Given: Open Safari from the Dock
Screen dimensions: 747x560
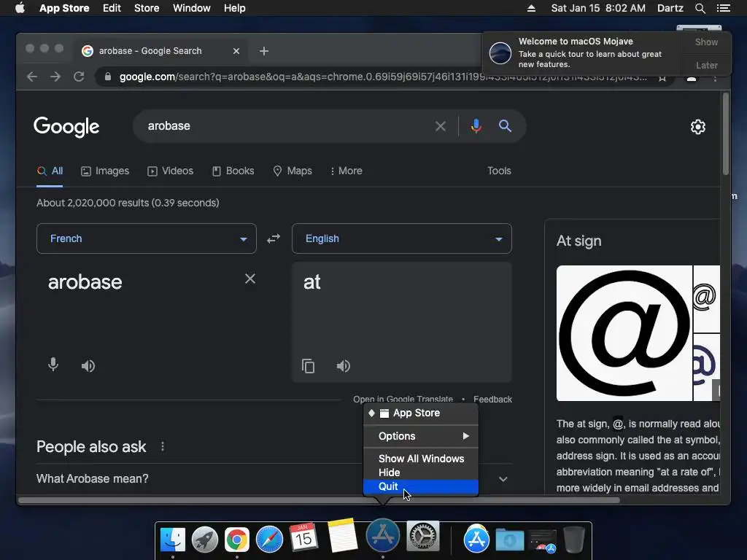Looking at the screenshot, I should pyautogui.click(x=269, y=540).
